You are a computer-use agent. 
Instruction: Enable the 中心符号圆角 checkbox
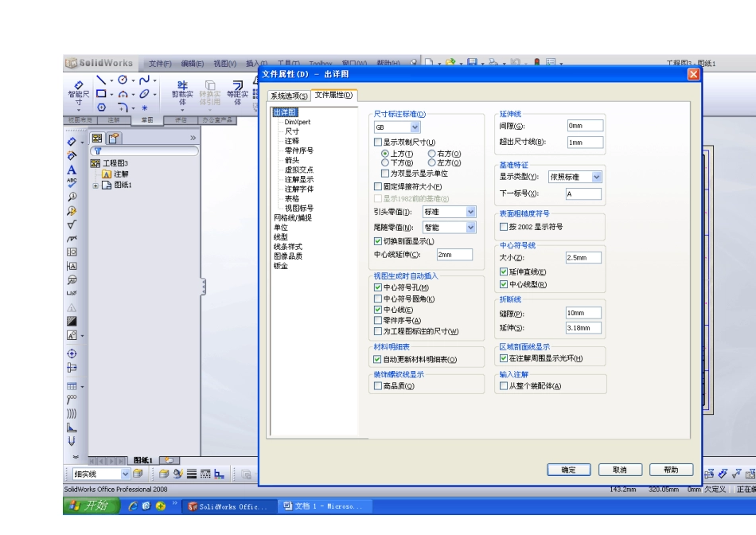click(x=378, y=299)
